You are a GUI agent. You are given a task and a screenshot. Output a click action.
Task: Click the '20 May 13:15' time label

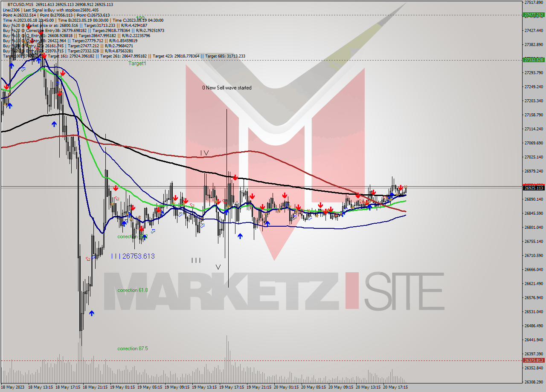coord(369,388)
